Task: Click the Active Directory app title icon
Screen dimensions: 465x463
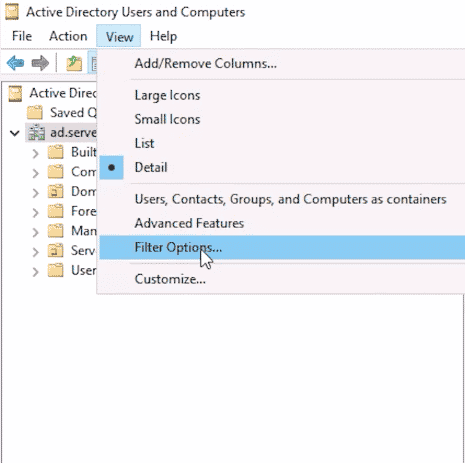Action: pyautogui.click(x=12, y=12)
